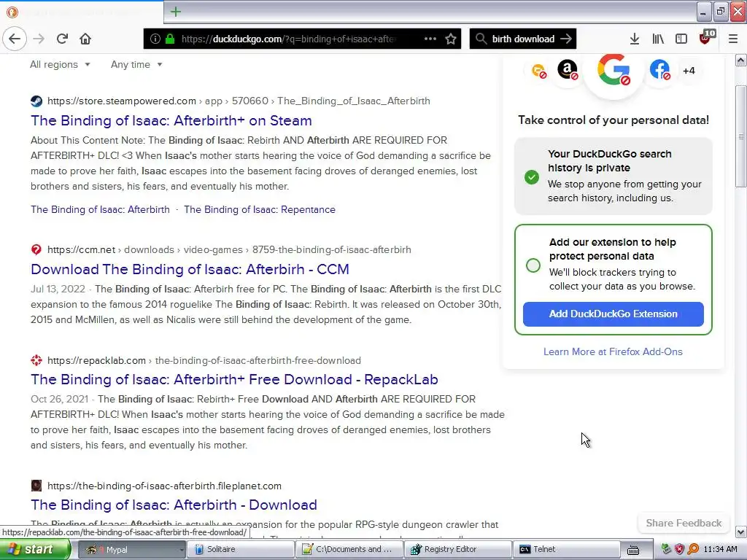The image size is (747, 560).
Task: Switch to Telnet taskbar window
Action: 567,549
